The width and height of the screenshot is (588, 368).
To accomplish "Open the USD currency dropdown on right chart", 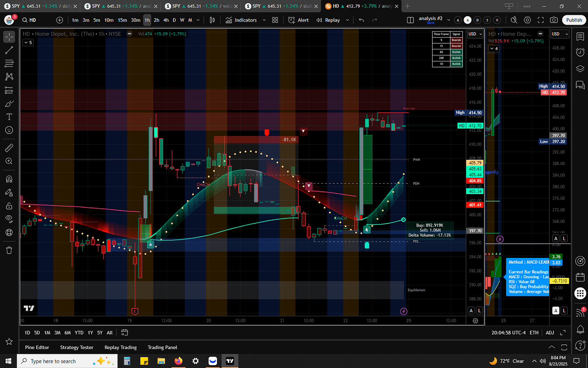I will [x=560, y=34].
